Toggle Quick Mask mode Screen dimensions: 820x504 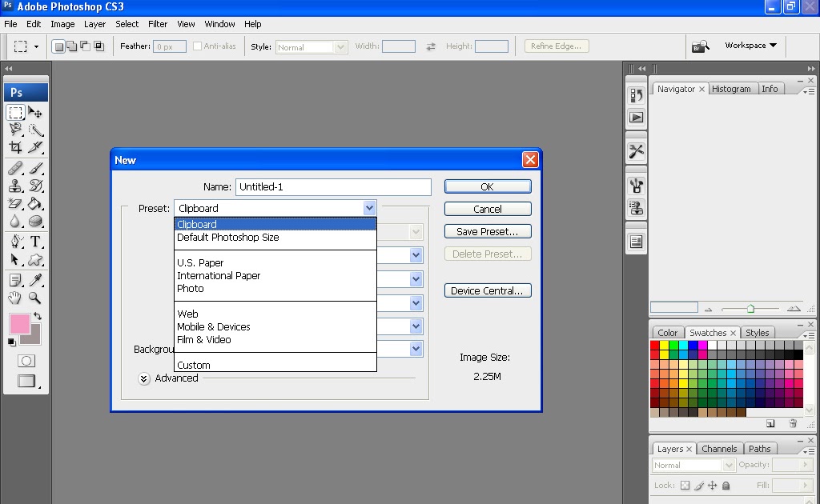[26, 361]
